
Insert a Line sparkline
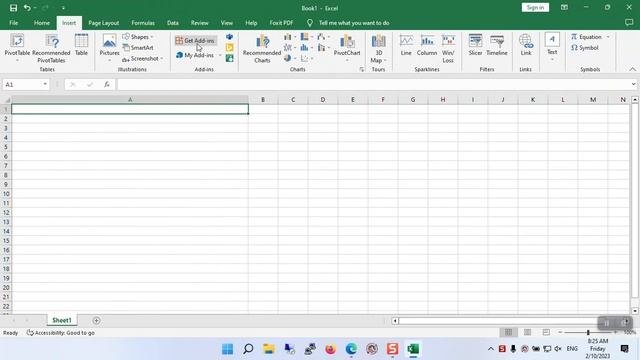[406, 45]
